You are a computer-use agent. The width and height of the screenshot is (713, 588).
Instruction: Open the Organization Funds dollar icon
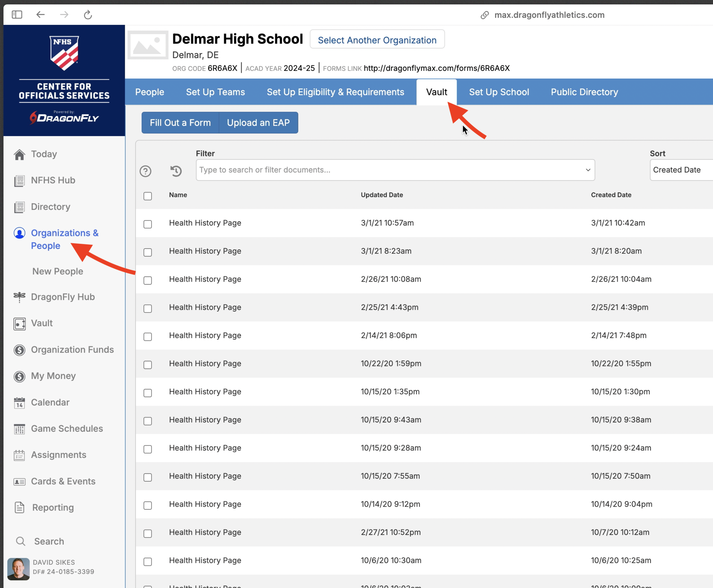pos(19,350)
